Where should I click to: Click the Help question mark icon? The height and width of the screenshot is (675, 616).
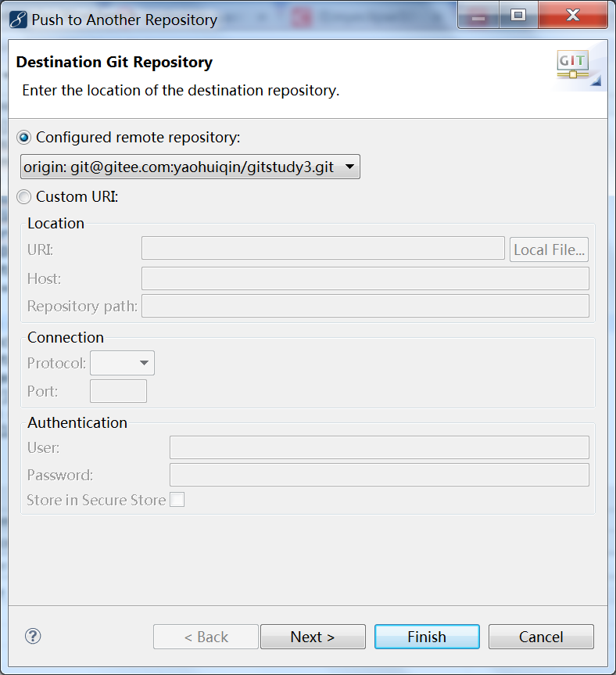[x=33, y=636]
